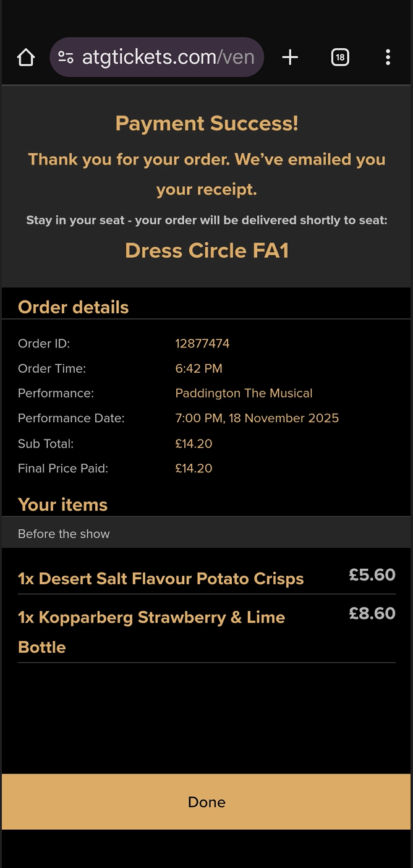Tap the Before the show section bar
Viewport: 413px width, 868px height.
point(206,534)
